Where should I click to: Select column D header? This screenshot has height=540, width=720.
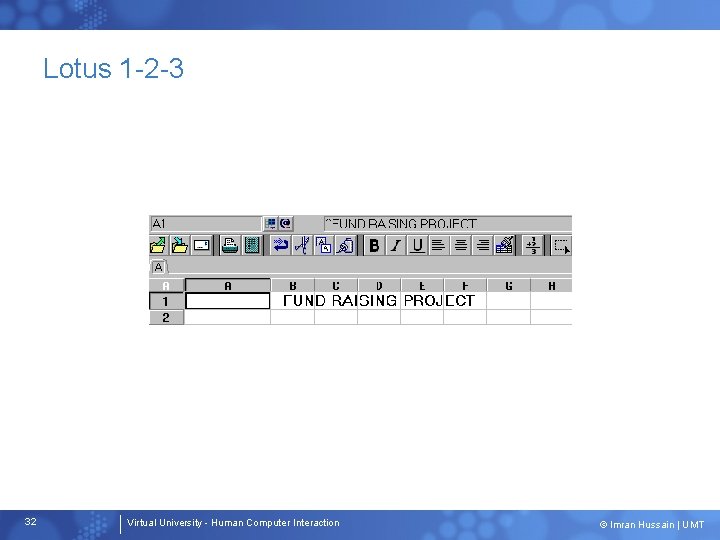pos(379,286)
